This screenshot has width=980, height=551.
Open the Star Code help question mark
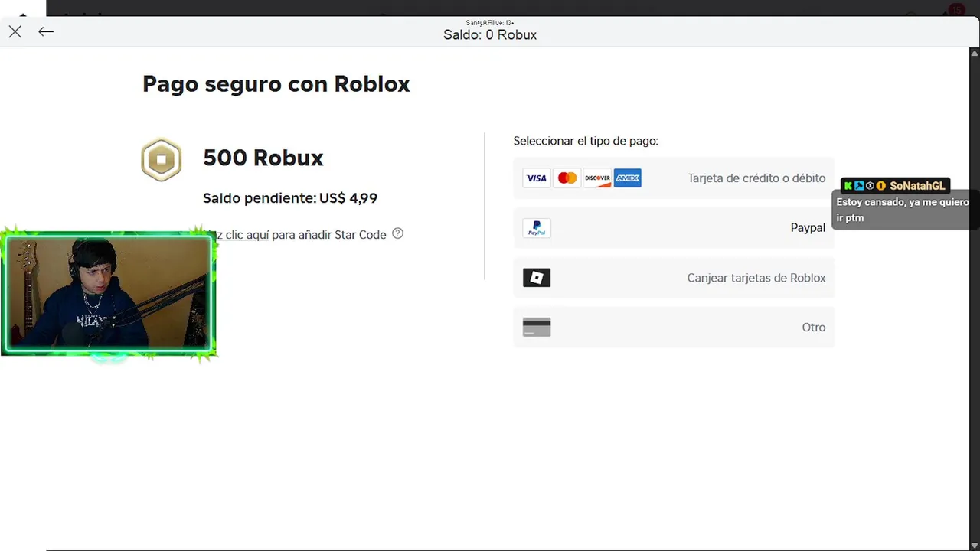coord(397,233)
